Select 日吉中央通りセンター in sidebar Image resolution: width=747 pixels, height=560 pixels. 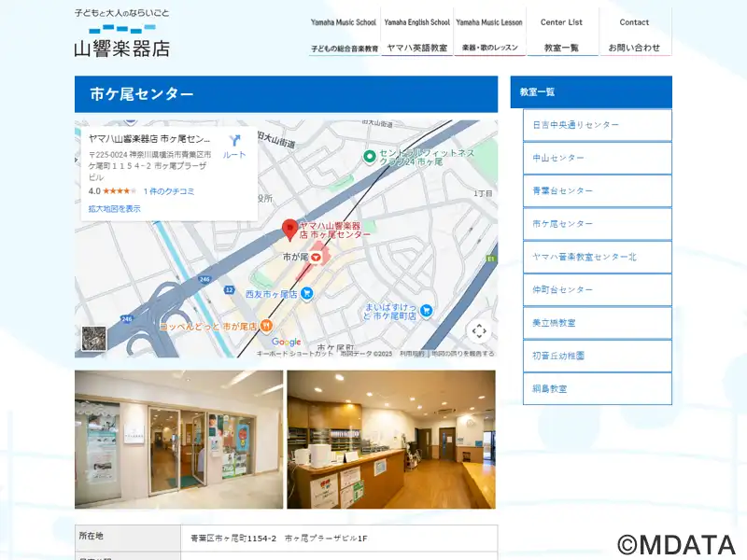(x=597, y=125)
